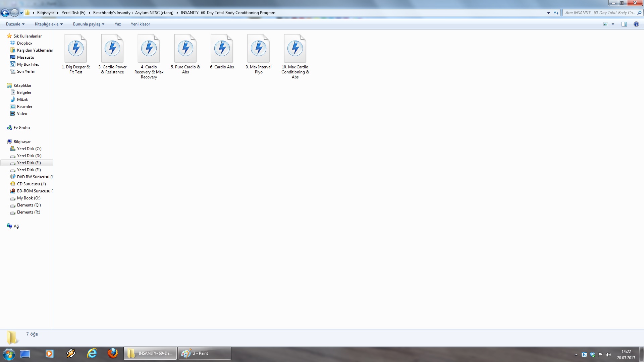This screenshot has height=362, width=644.
Task: Expand the arrow after Bilgisayar breadcrumb
Action: point(58,13)
